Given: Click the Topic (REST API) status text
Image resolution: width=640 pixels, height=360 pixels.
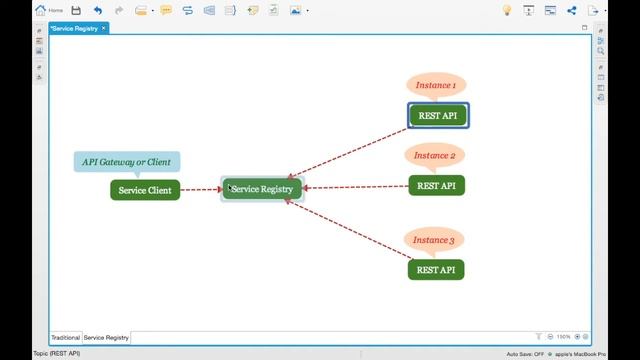Looking at the screenshot, I should tap(57, 353).
